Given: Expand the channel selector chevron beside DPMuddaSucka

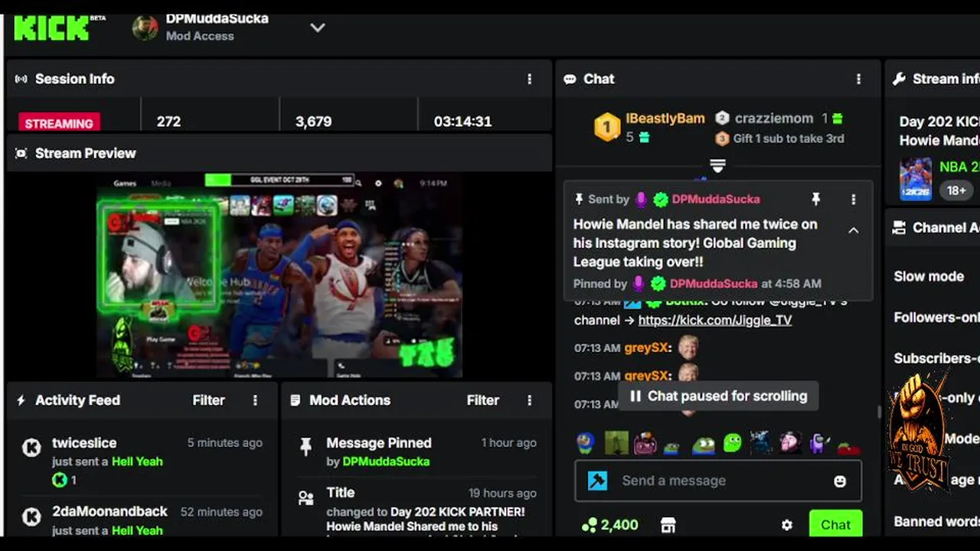Looking at the screenshot, I should 317,28.
